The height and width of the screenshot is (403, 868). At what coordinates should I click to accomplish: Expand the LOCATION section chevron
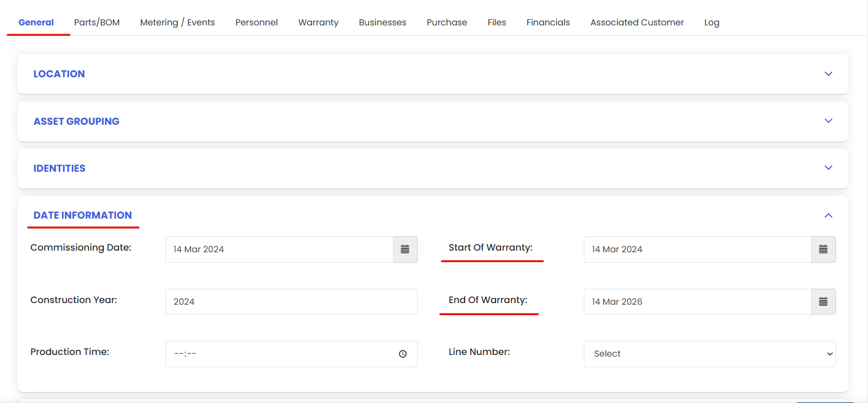pos(828,74)
